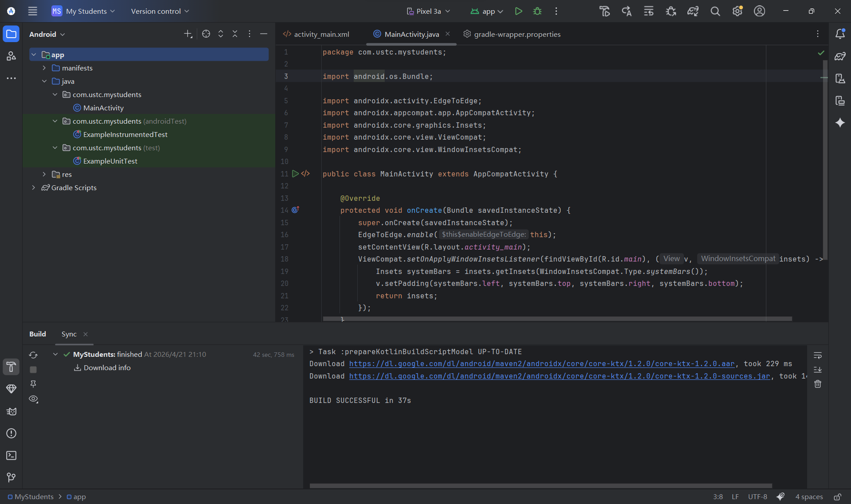Toggle the build view eye filter
The width and height of the screenshot is (851, 504).
click(x=33, y=399)
